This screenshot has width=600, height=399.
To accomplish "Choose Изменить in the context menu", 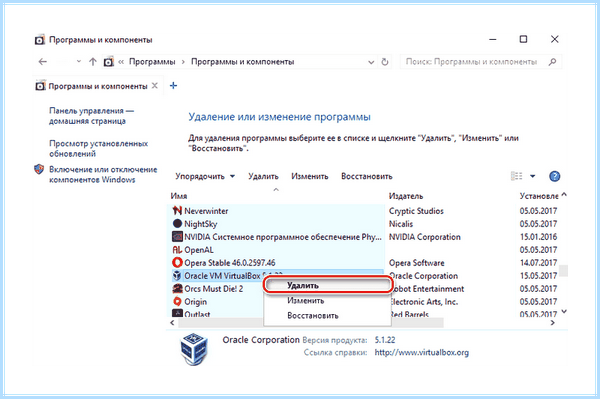I will (x=327, y=301).
